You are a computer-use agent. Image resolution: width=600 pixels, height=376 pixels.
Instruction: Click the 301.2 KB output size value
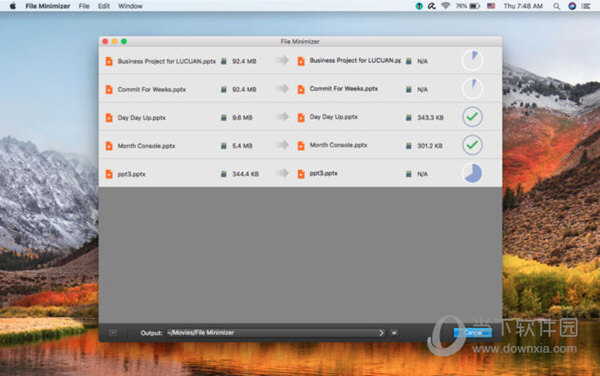tap(430, 146)
